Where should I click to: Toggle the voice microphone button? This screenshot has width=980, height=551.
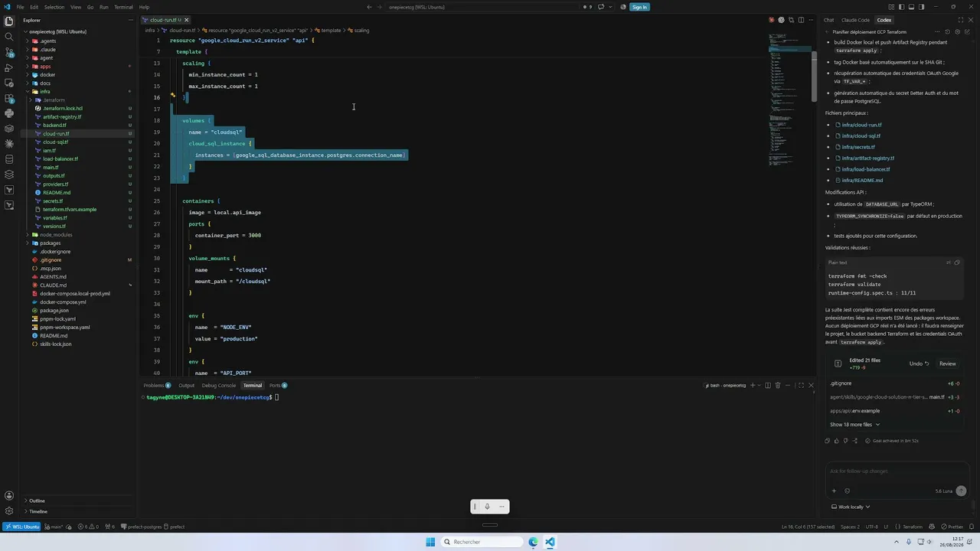pos(487,507)
